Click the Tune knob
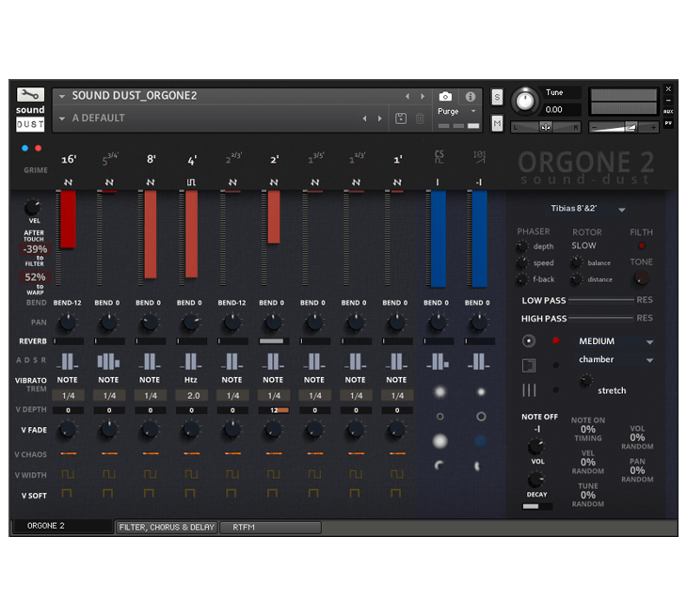The width and height of the screenshot is (687, 616). pyautogui.click(x=525, y=102)
